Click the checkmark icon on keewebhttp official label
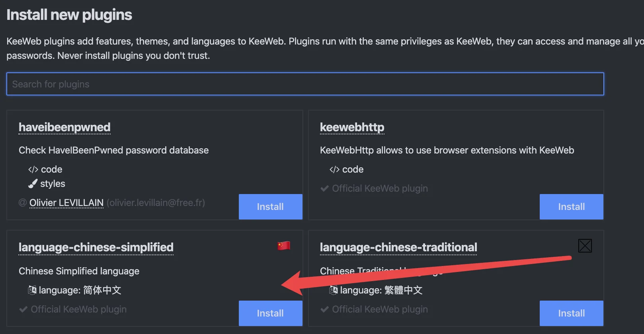 coord(324,188)
